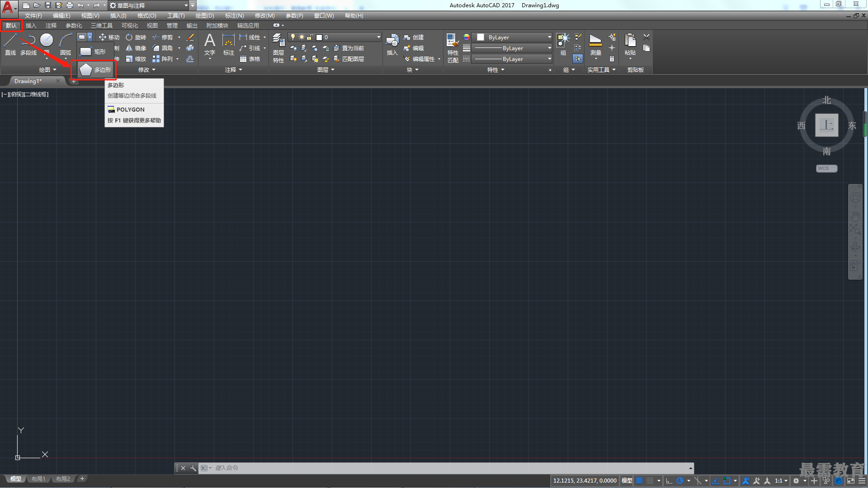868x488 pixels.
Task: Choose the Polygon (多边形) tool
Action: pyautogui.click(x=95, y=70)
